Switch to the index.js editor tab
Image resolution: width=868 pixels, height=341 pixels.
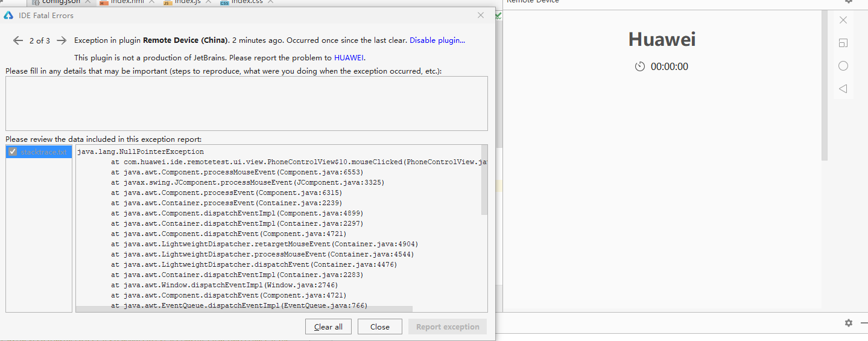[186, 2]
